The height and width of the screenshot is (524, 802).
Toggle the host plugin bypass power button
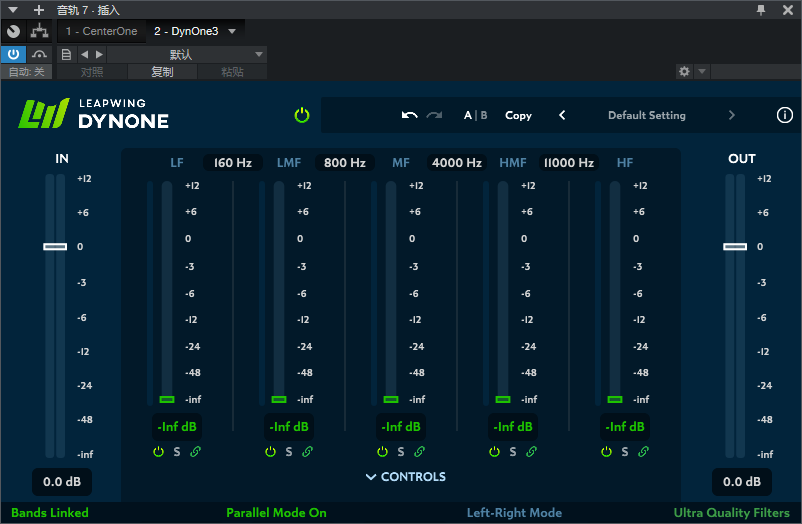(13, 54)
